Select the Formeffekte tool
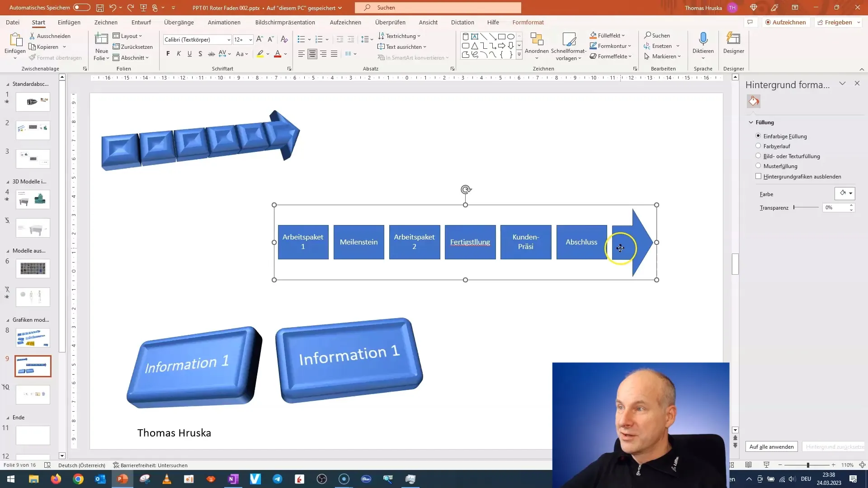This screenshot has height=488, width=868. click(x=611, y=56)
